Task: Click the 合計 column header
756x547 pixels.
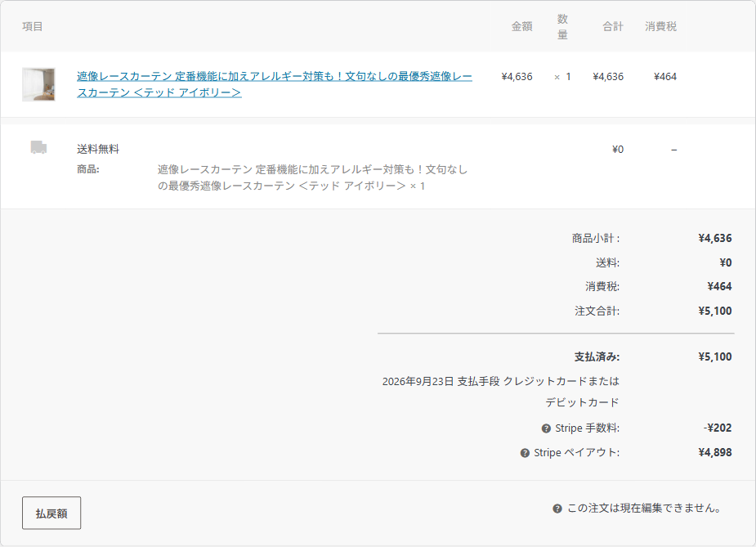Action: tap(613, 26)
